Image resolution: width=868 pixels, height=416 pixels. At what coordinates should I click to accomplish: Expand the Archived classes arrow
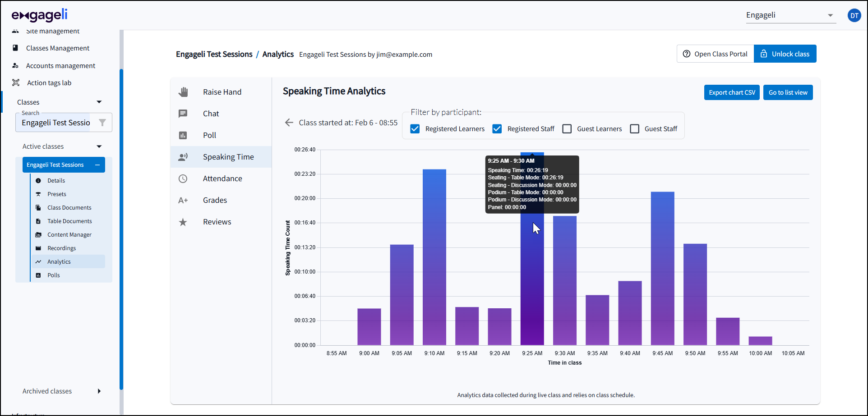coord(99,391)
